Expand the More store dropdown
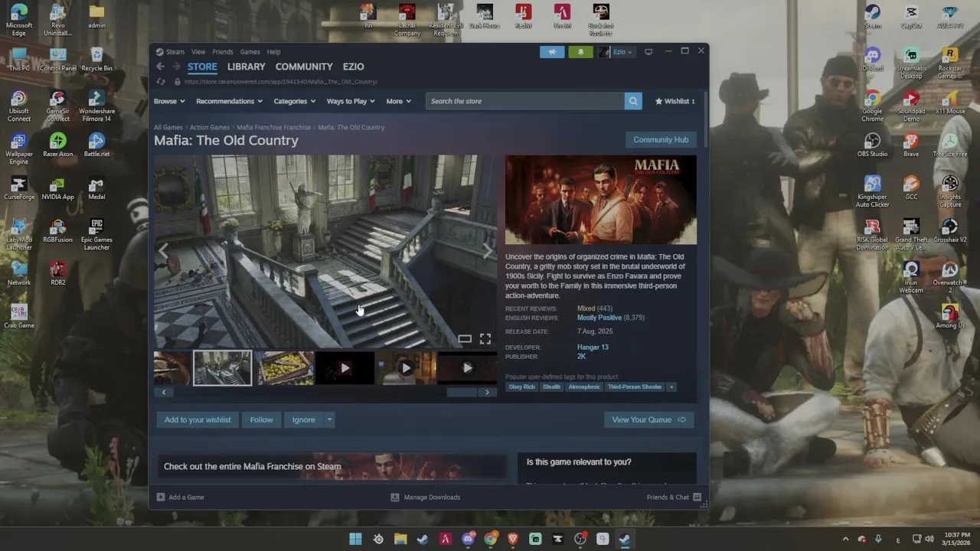980x551 pixels. click(x=399, y=101)
